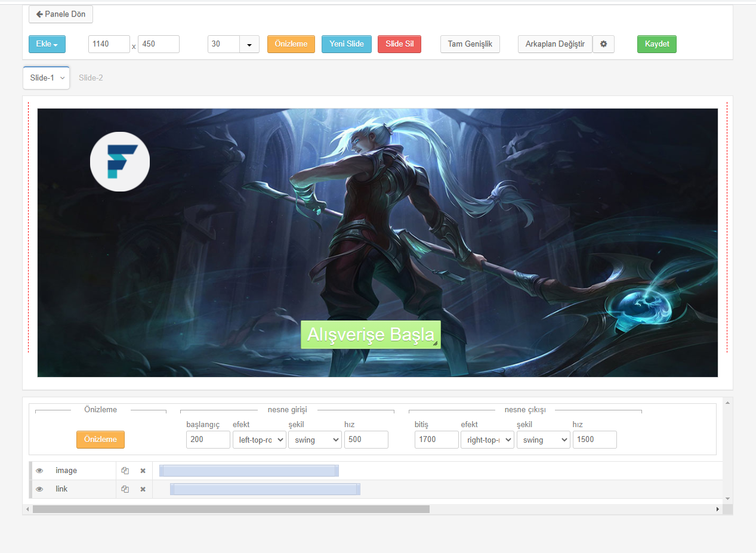
Task: Click the exit hız field showing 1500
Action: pyautogui.click(x=595, y=440)
